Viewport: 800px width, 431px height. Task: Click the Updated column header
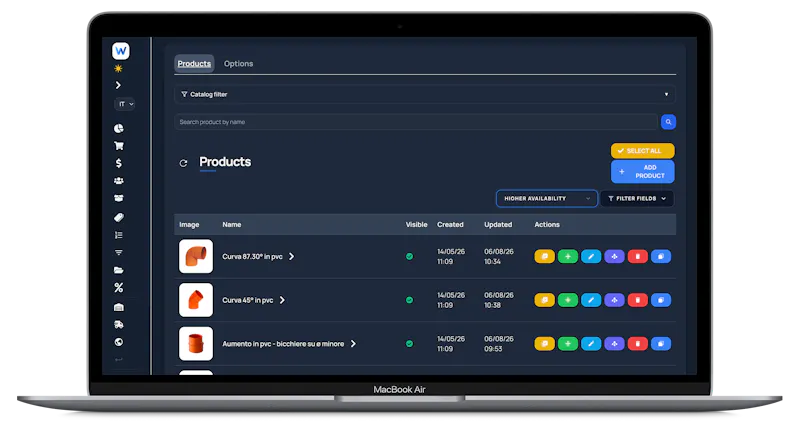pos(498,224)
